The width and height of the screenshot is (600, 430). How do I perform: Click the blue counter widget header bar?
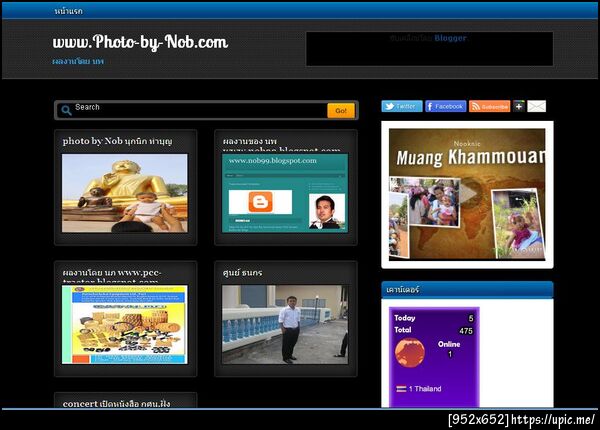tap(467, 290)
